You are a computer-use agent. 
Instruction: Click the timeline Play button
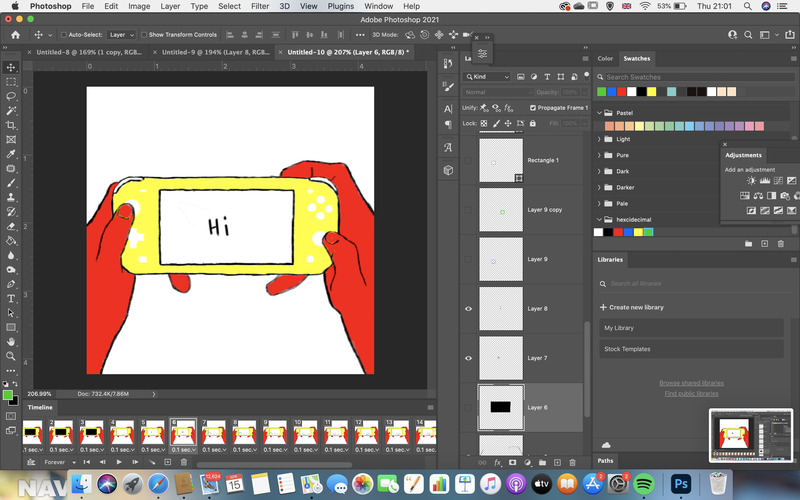click(x=119, y=462)
